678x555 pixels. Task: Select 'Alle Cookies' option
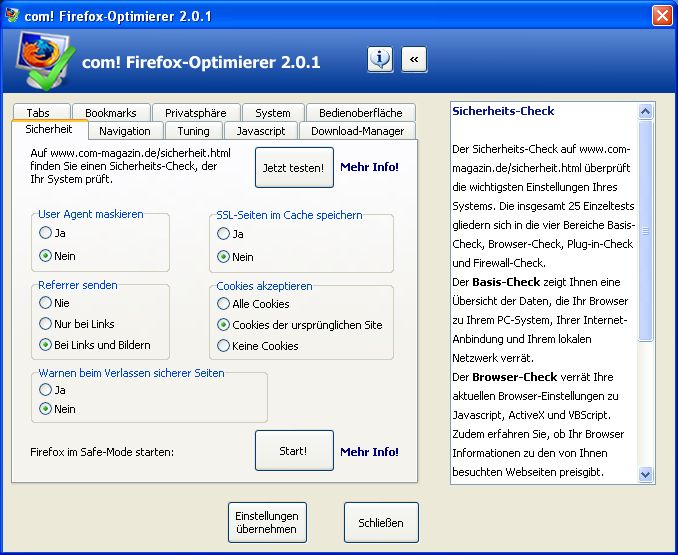click(x=223, y=304)
